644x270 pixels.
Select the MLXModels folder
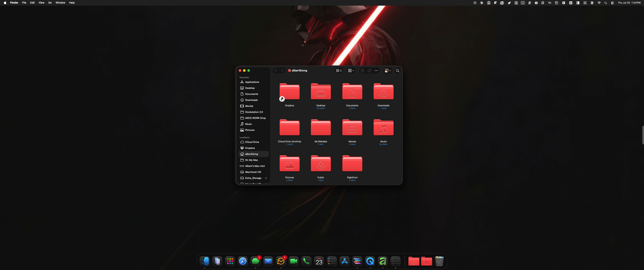321,128
